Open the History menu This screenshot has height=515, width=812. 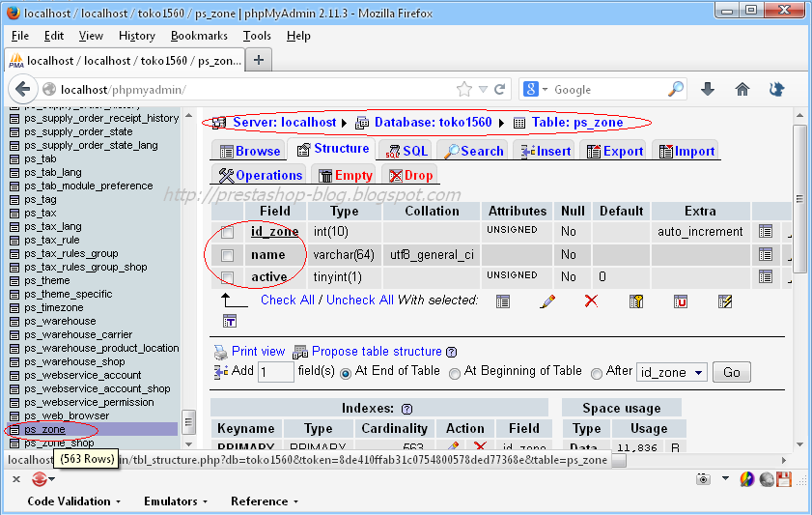point(137,36)
